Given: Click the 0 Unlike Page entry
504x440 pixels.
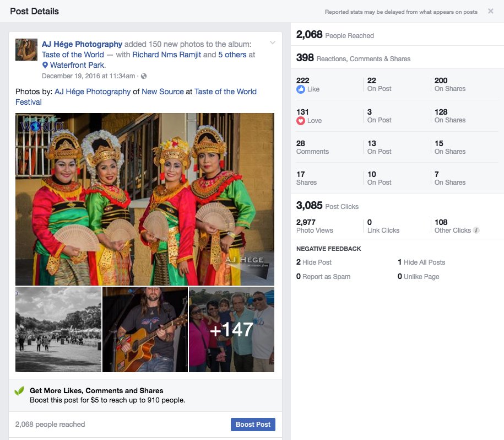Looking at the screenshot, I should pos(418,276).
